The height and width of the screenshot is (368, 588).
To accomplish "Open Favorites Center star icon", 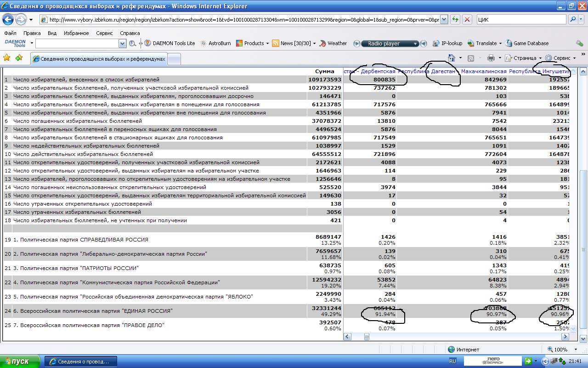I will (7, 58).
